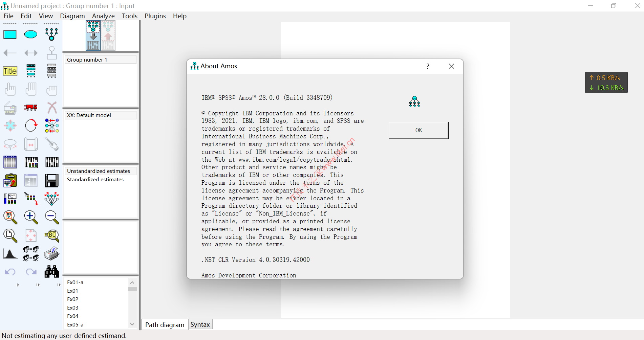Switch to the Path diagram tab
This screenshot has height=340, width=644.
165,324
